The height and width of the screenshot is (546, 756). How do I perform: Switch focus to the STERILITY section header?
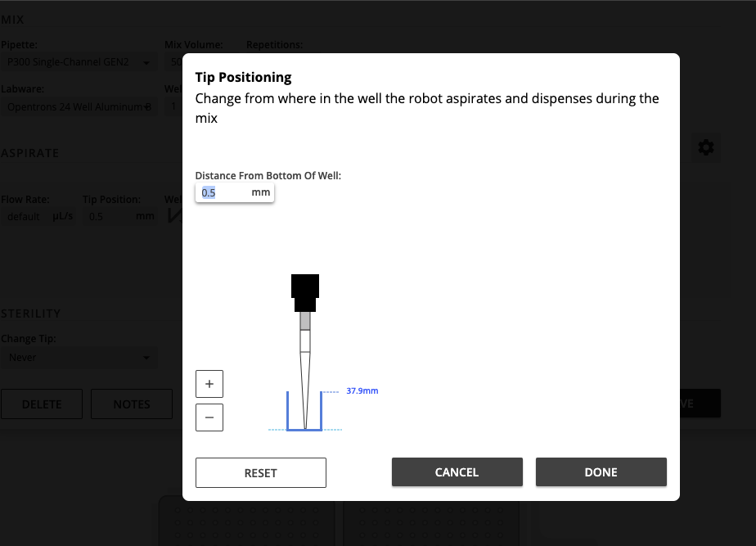32,314
